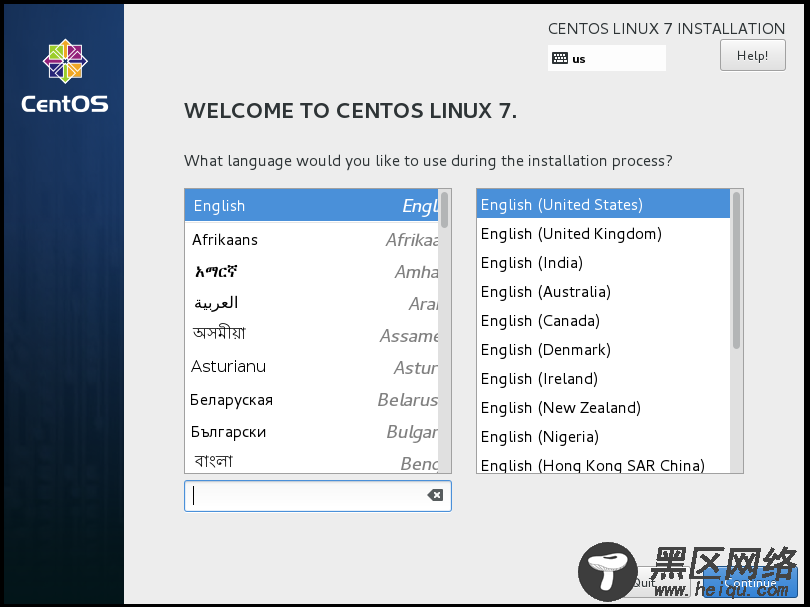The height and width of the screenshot is (607, 810).
Task: Click the locale list scrollbar thumb
Action: [x=737, y=270]
